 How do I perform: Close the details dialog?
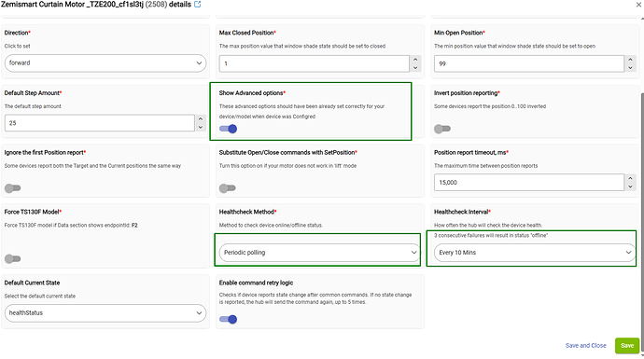[x=638, y=5]
